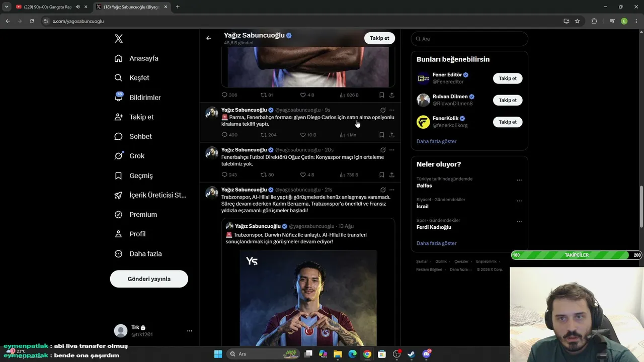The width and height of the screenshot is (644, 362).
Task: Bookmark the Parma Diego Carlos post
Action: pyautogui.click(x=382, y=135)
